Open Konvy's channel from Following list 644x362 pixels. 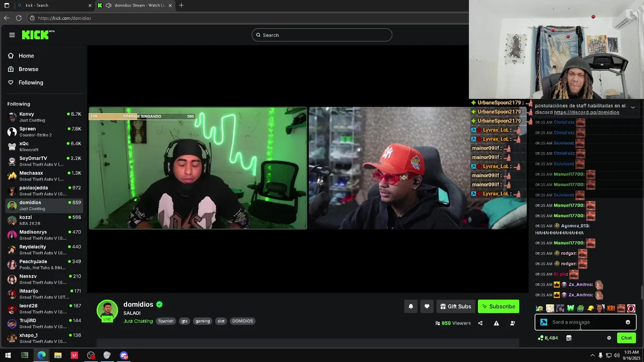tap(44, 117)
